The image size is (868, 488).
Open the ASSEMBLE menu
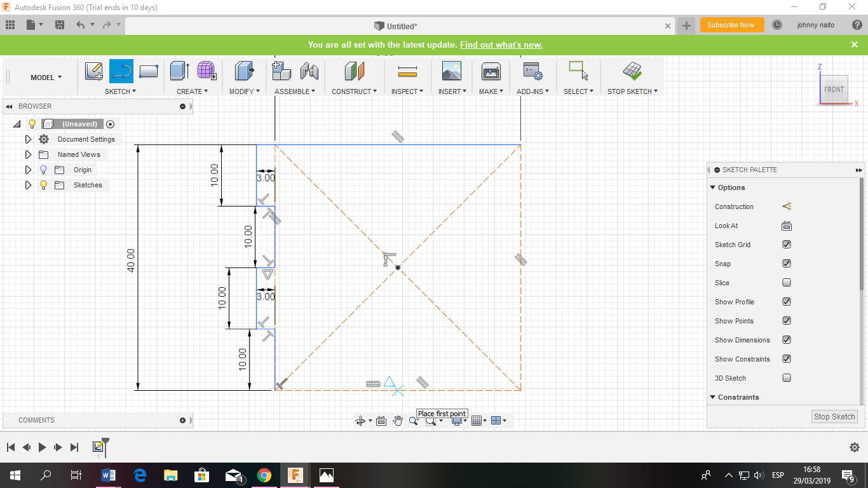(295, 91)
